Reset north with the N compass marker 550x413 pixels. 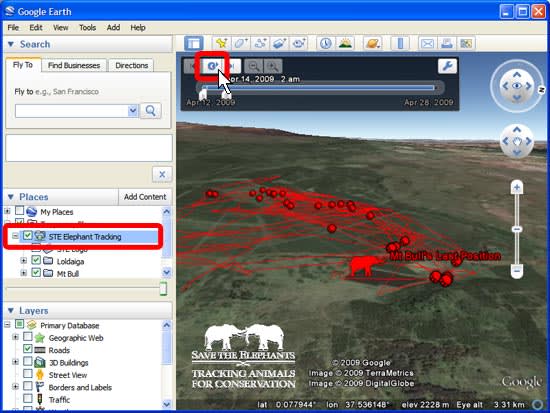coord(541,90)
